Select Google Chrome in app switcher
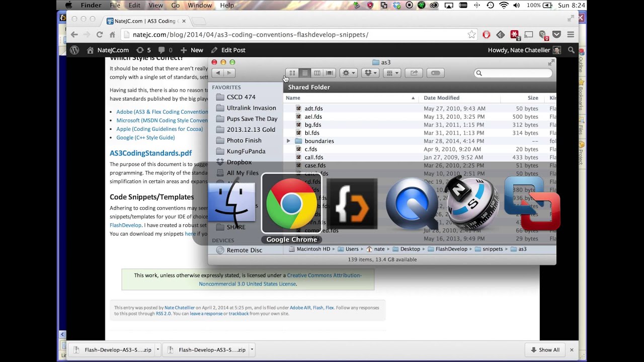The height and width of the screenshot is (362, 644). coord(292,203)
